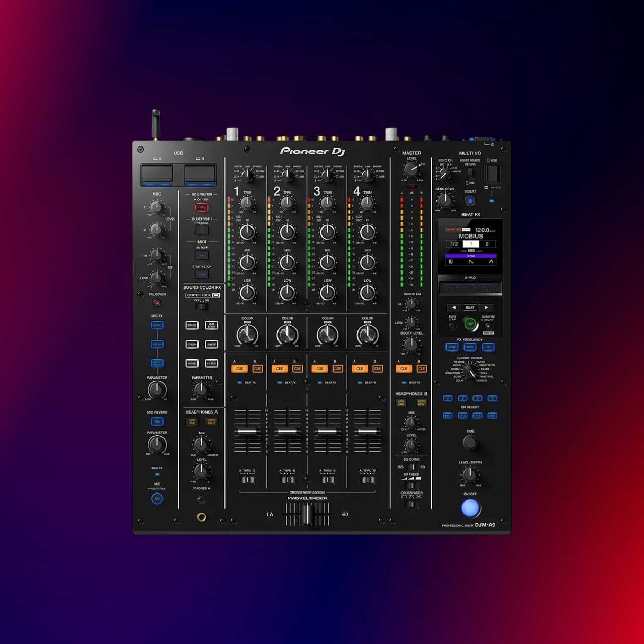
Task: Click the MIC 2 level knob
Action: (157, 230)
